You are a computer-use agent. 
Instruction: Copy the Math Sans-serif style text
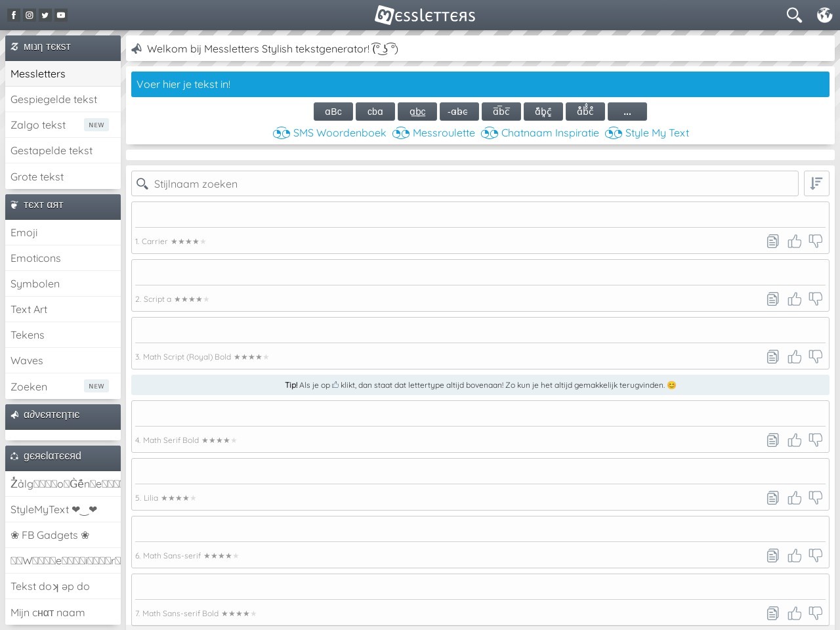click(773, 556)
